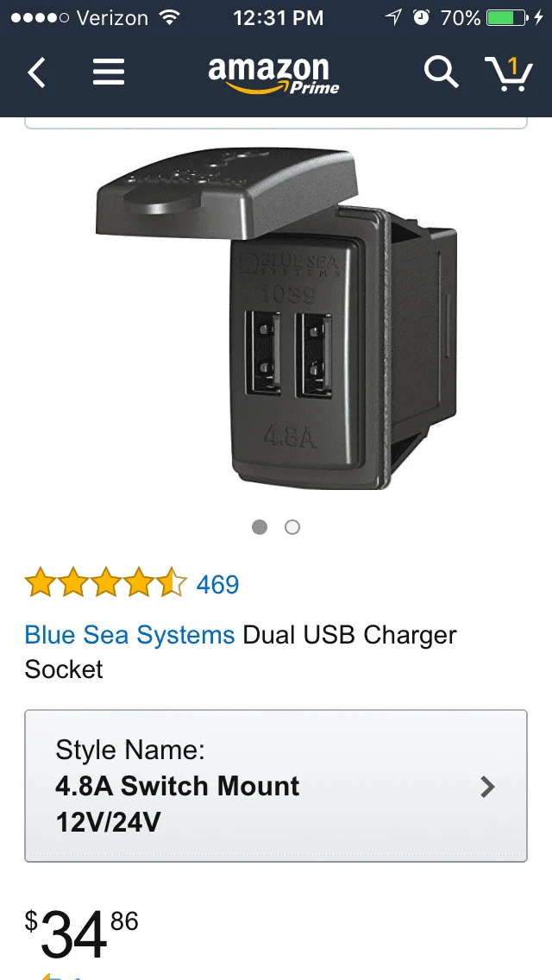Open the shopping cart icon

tap(509, 74)
